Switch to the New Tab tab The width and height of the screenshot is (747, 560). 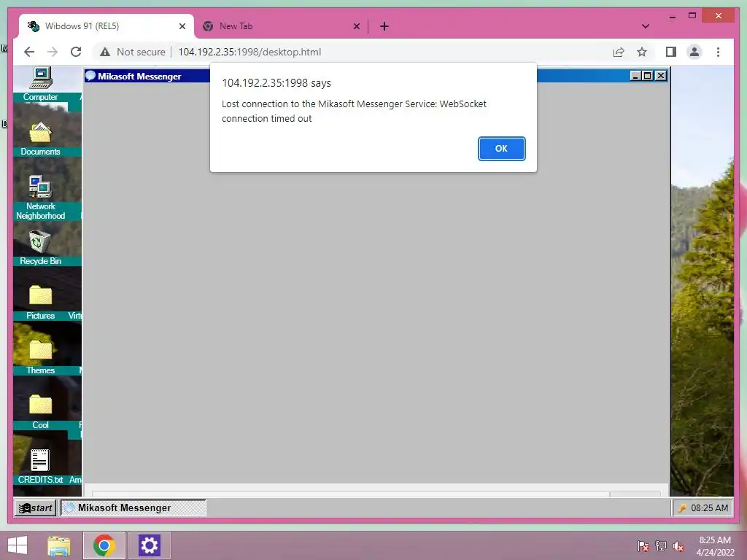click(x=281, y=26)
